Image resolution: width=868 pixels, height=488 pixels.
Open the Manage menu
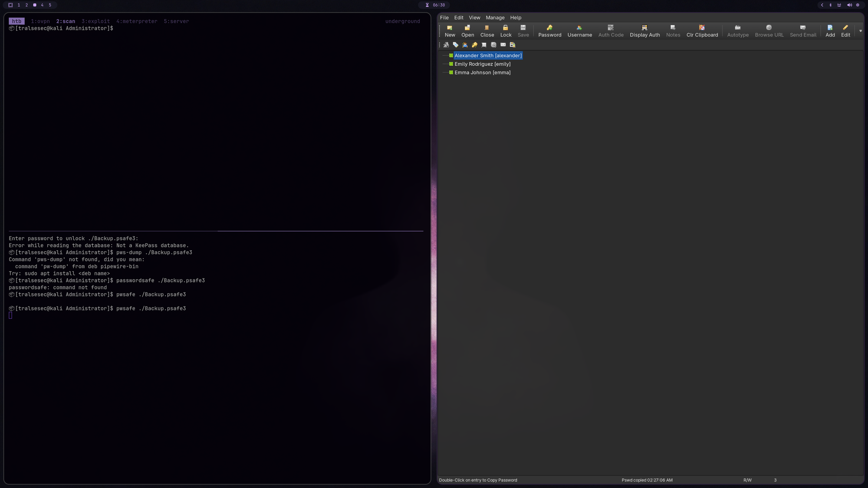tap(495, 18)
